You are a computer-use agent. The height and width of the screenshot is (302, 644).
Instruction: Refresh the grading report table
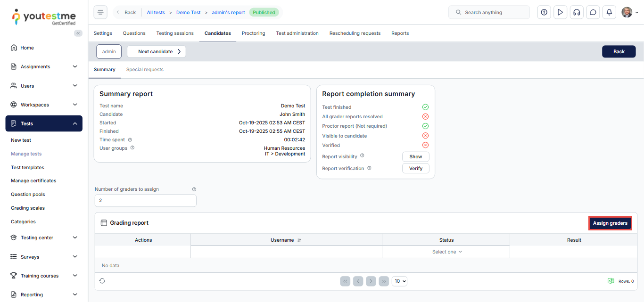[102, 281]
